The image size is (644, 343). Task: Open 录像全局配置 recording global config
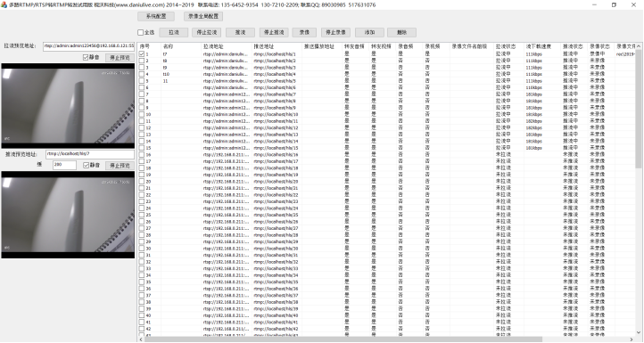pos(203,16)
